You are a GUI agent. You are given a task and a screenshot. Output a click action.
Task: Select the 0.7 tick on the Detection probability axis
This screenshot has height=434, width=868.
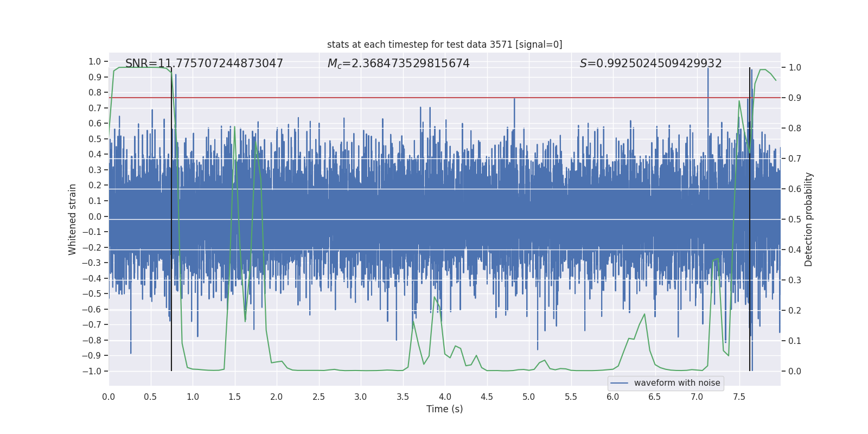coord(795,159)
